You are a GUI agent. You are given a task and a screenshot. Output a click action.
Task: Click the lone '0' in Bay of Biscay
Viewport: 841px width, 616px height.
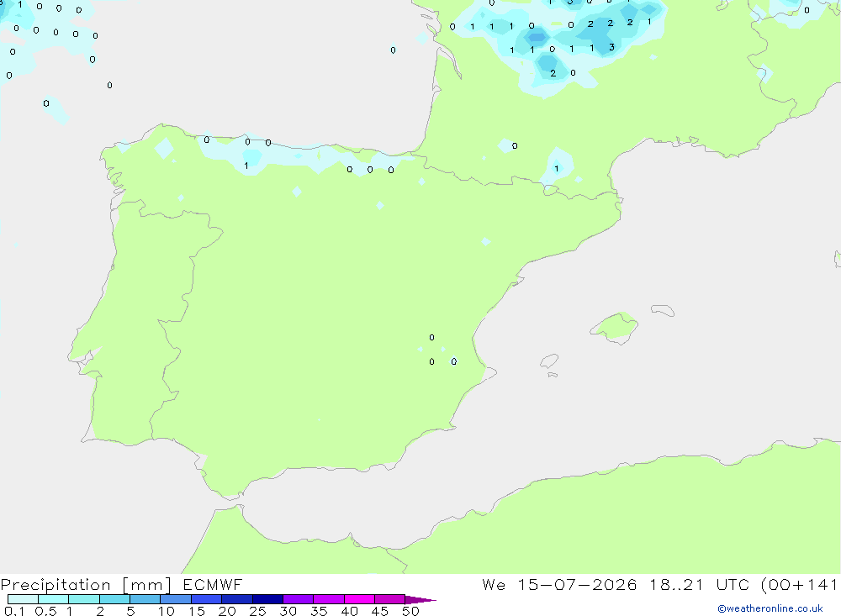coord(393,50)
